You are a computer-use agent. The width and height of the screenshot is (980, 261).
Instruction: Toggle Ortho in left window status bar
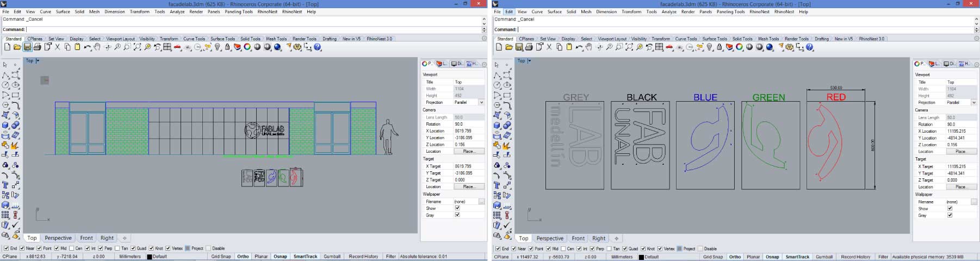pyautogui.click(x=243, y=256)
